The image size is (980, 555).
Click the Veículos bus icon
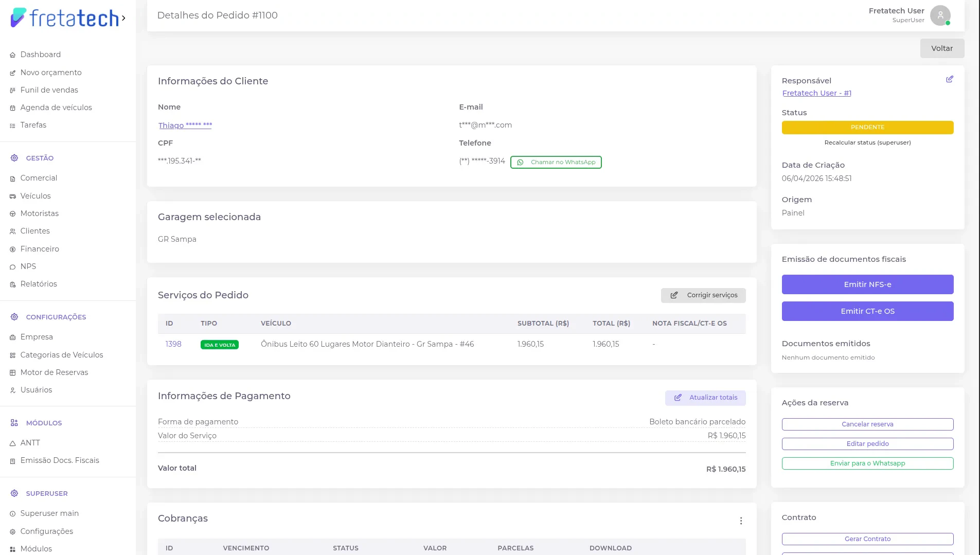coord(13,196)
